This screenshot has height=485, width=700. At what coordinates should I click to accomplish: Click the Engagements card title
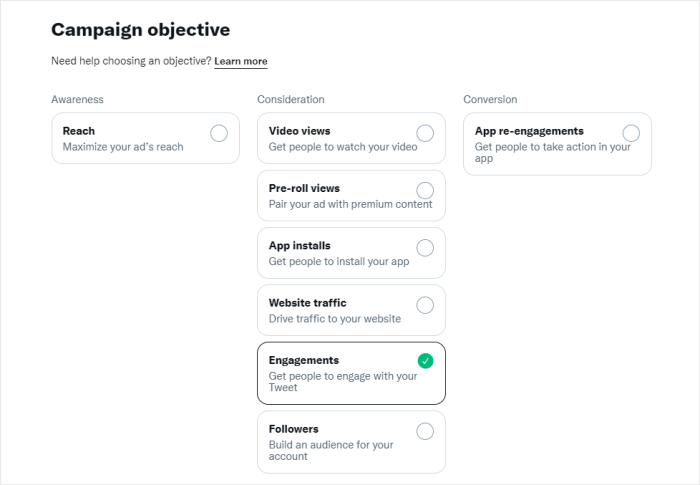(x=303, y=360)
